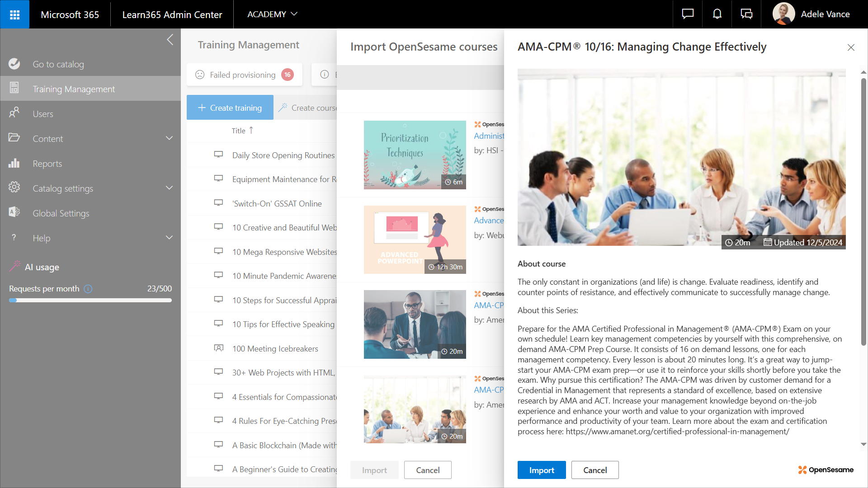Click the AI usage magic wand icon
This screenshot has width=868, height=488.
point(15,266)
